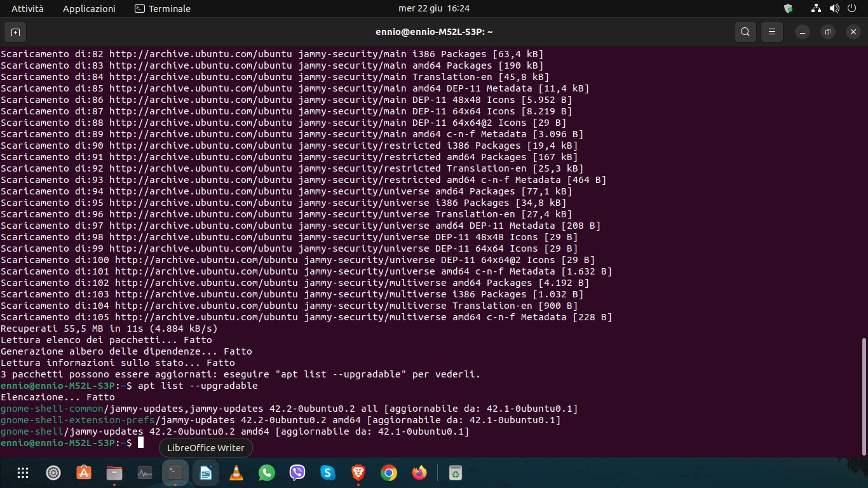Viewport: 868px width, 488px height.
Task: Open a new terminal tab
Action: click(15, 32)
